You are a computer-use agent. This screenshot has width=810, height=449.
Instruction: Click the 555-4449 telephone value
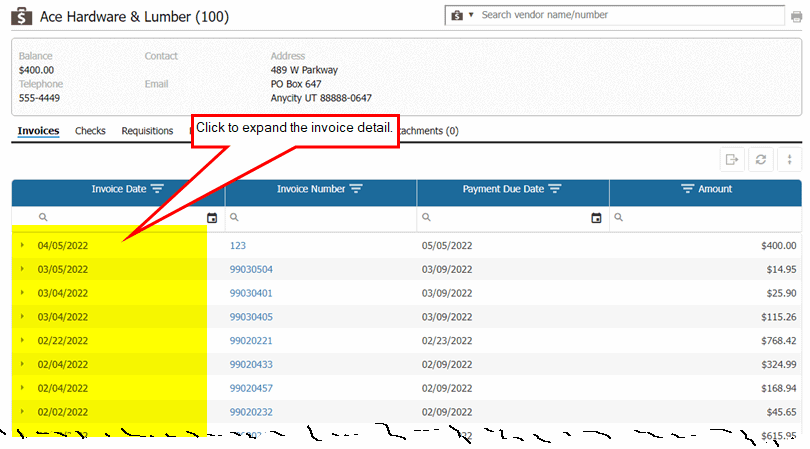(x=39, y=98)
